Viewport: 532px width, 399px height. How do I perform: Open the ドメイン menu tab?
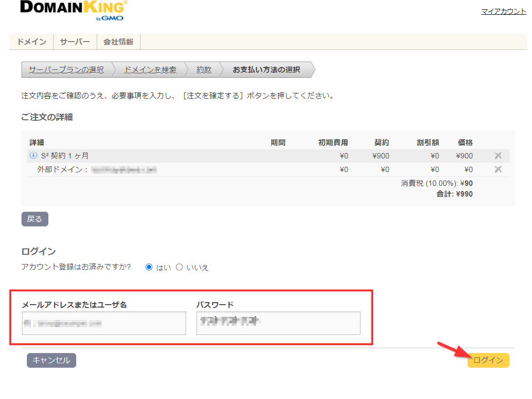(x=32, y=42)
